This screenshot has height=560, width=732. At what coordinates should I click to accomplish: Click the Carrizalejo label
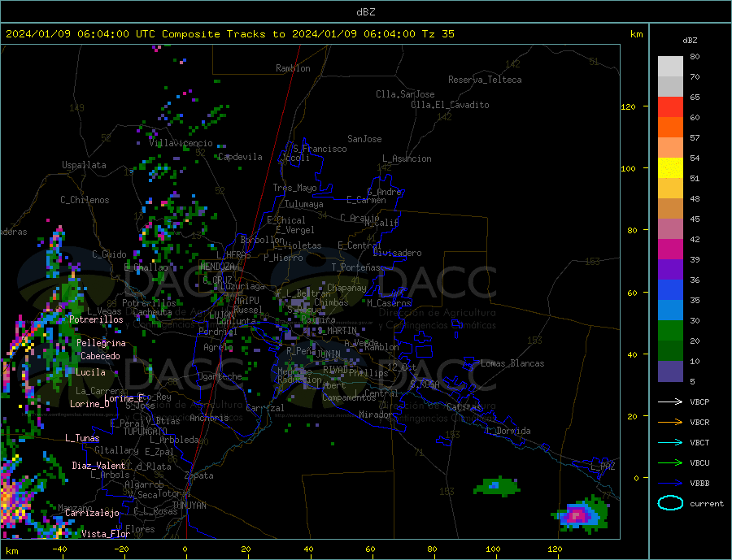pos(92,514)
